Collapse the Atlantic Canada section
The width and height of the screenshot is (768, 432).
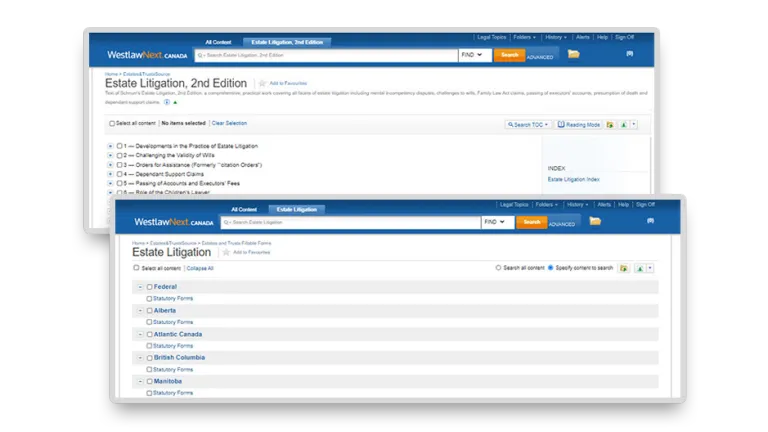point(140,335)
